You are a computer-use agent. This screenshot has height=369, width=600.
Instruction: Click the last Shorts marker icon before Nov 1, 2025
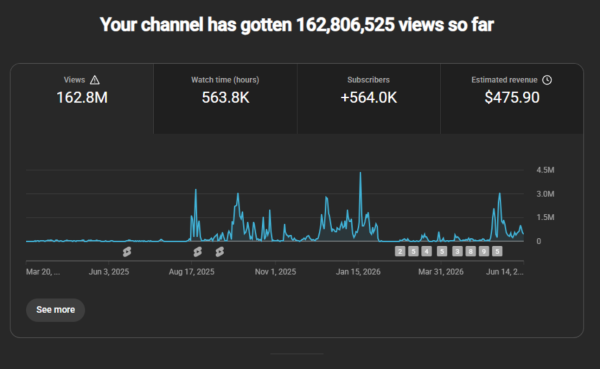[x=220, y=251]
